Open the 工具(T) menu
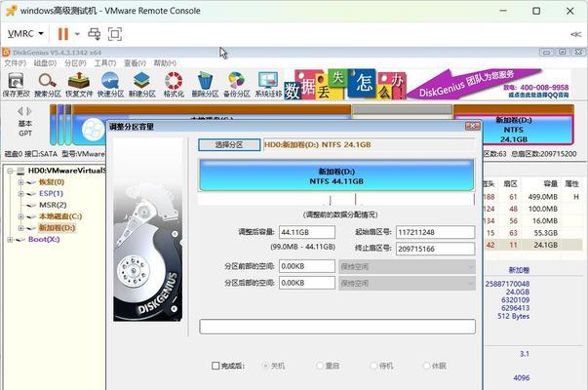The width and height of the screenshot is (588, 390). pos(105,63)
